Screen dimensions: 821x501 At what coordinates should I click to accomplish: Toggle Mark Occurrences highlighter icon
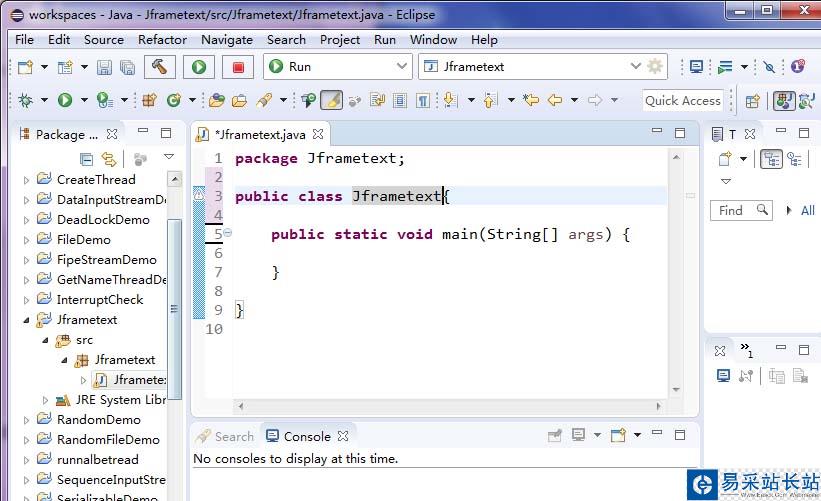(331, 99)
